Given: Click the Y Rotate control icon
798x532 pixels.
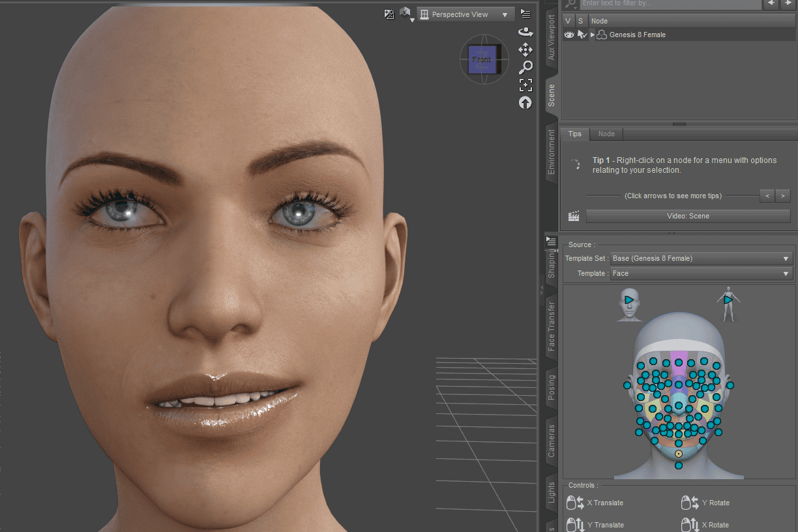Looking at the screenshot, I should (x=688, y=503).
